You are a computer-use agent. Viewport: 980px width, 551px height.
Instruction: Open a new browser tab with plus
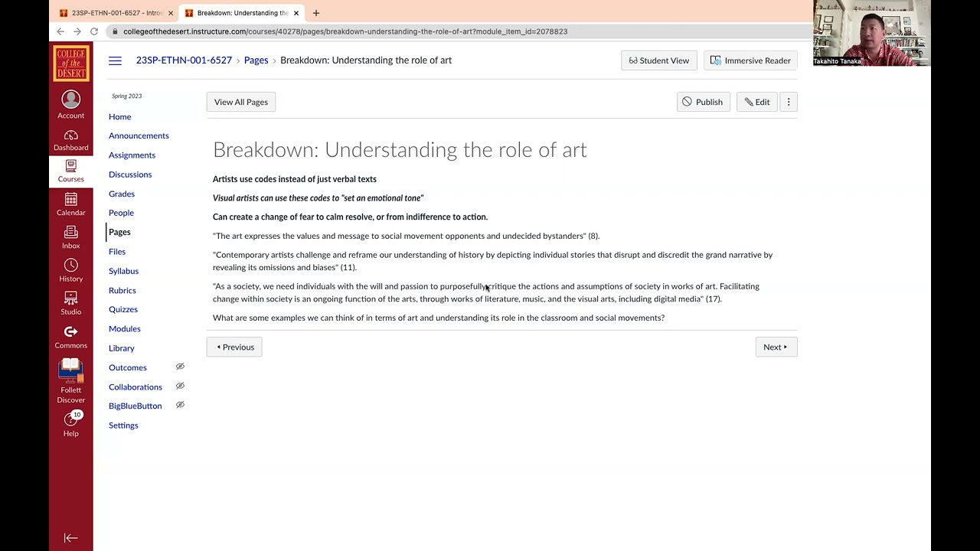click(316, 13)
